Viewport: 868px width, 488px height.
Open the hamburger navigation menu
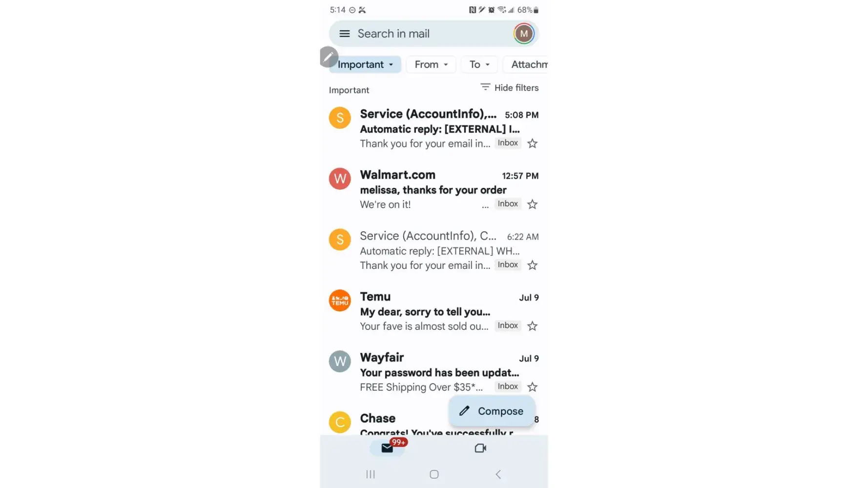[344, 34]
